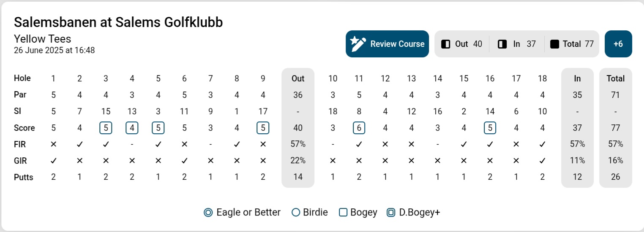The image size is (644, 232).
Task: Open the Review Course button
Action: tap(387, 44)
